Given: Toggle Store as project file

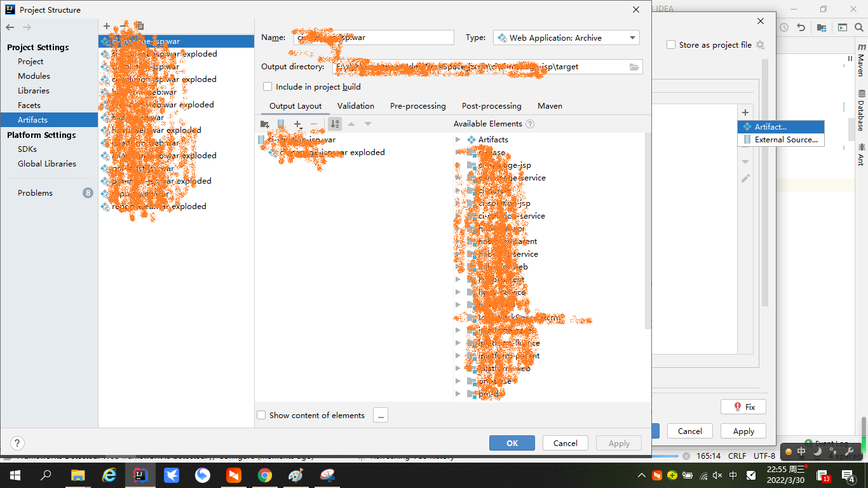Looking at the screenshot, I should 670,44.
